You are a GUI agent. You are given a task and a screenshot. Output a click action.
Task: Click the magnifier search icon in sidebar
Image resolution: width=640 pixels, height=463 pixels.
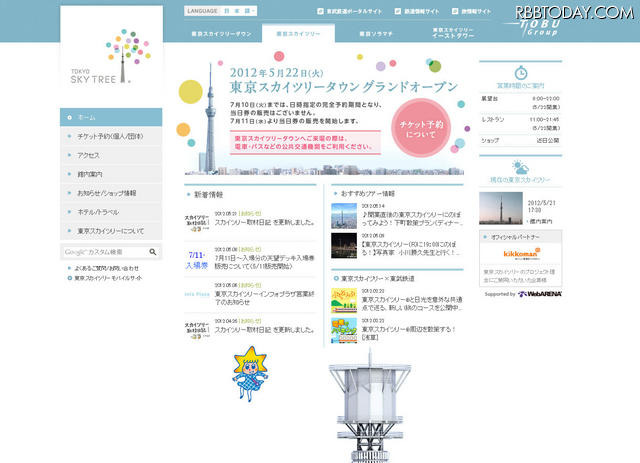click(x=153, y=252)
